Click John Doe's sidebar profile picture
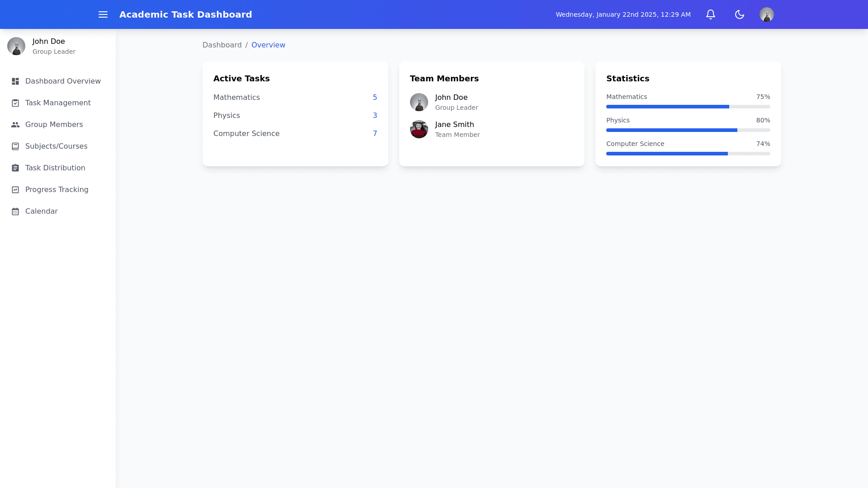 pos(16,46)
